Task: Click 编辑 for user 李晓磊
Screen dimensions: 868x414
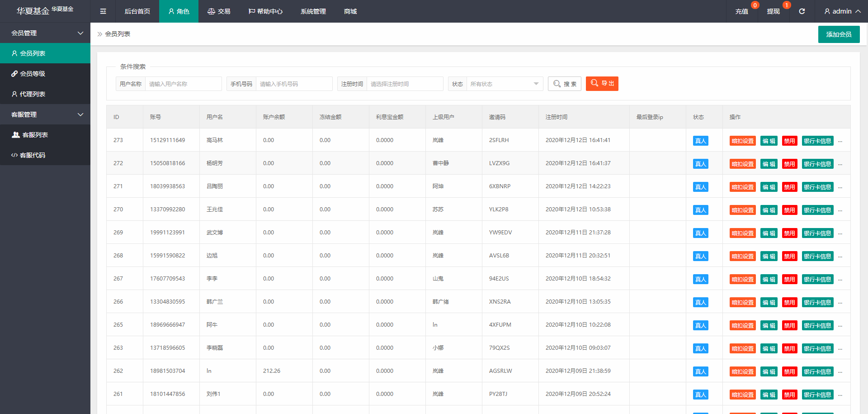Action: click(x=769, y=349)
